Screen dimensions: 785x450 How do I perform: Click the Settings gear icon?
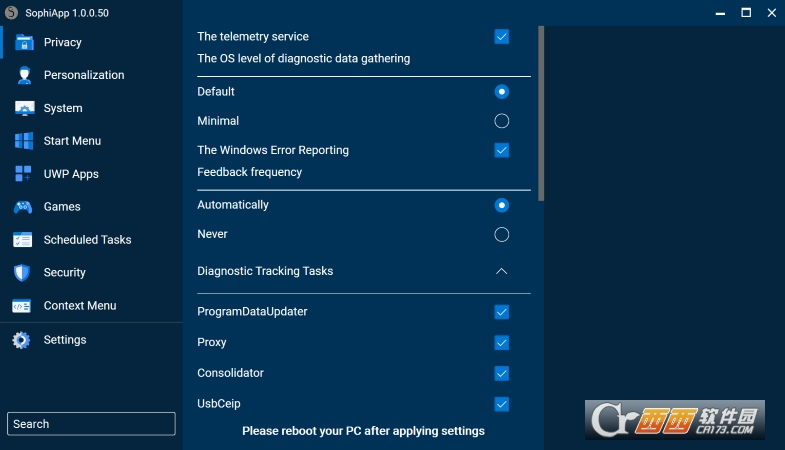point(21,340)
